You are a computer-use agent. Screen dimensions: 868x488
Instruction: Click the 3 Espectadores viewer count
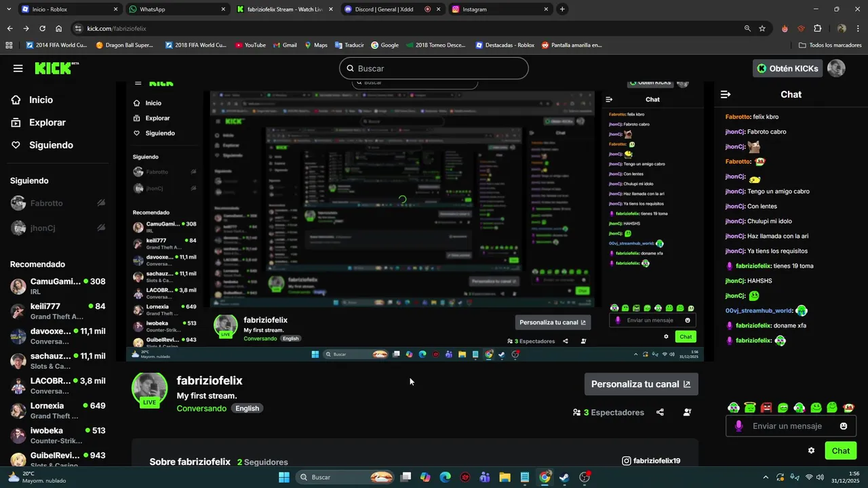(x=608, y=412)
